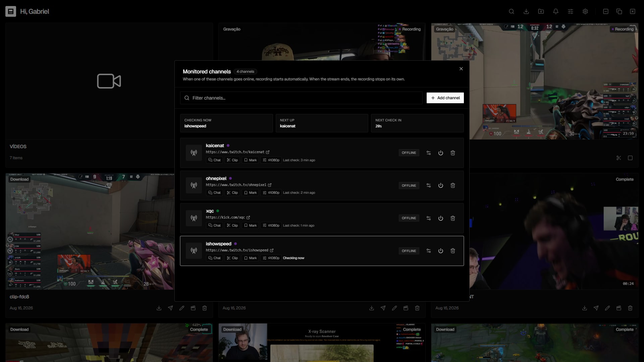This screenshot has height=362, width=644.
Task: Open search from the top toolbar
Action: [x=512, y=11]
